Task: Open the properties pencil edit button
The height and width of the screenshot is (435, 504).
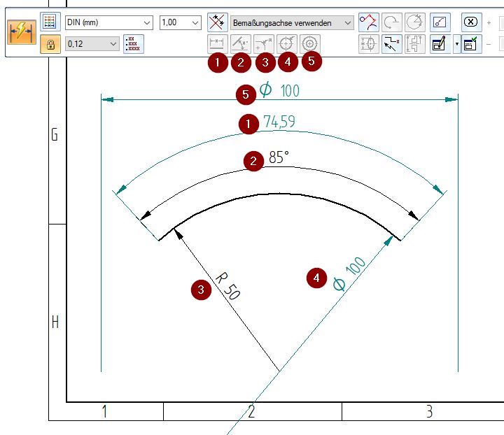Action: tap(439, 44)
